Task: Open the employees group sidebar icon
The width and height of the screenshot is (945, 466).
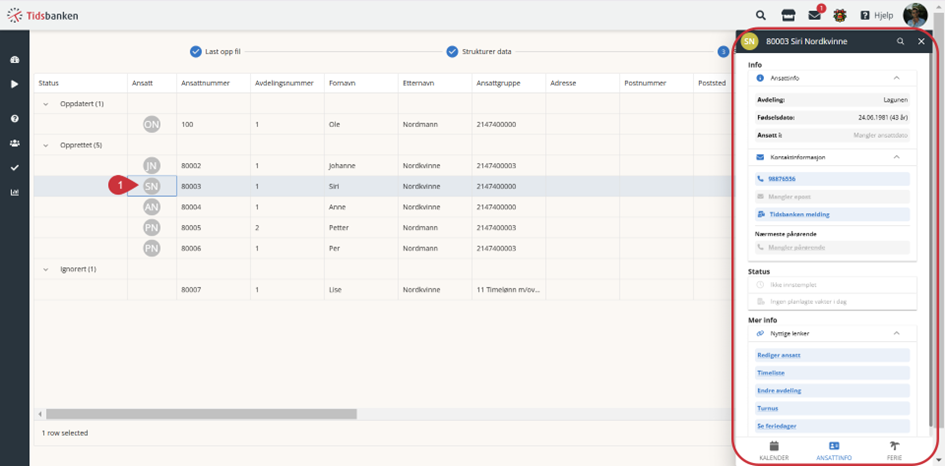Action: 14,143
